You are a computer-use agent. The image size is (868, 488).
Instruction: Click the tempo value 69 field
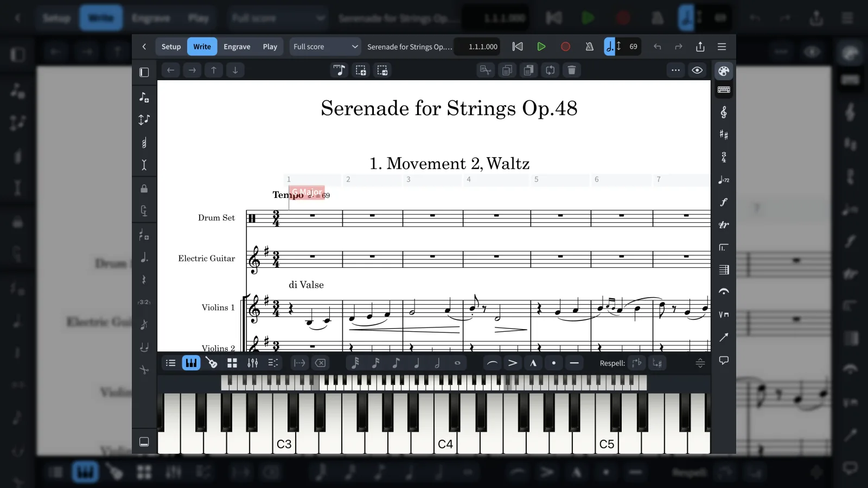[x=633, y=47]
